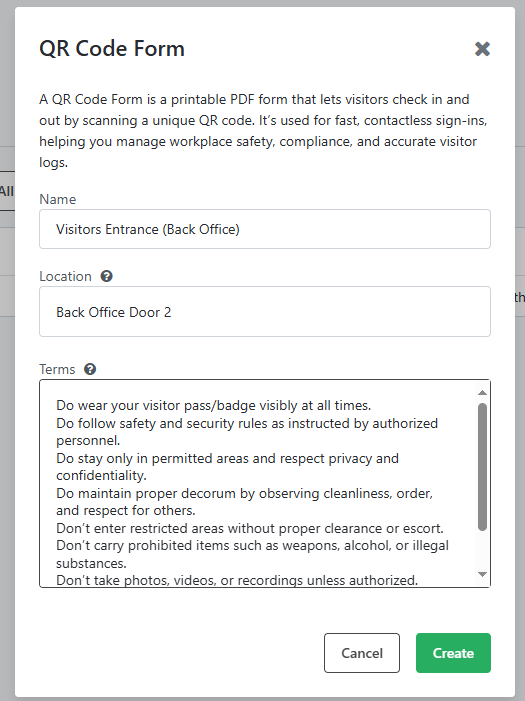The height and width of the screenshot is (701, 525).
Task: Cancel the QR Code Form
Action: [x=362, y=653]
